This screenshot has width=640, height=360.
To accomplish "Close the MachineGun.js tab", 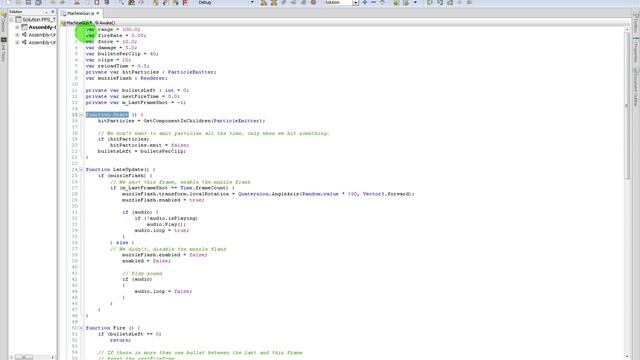I will (x=98, y=13).
